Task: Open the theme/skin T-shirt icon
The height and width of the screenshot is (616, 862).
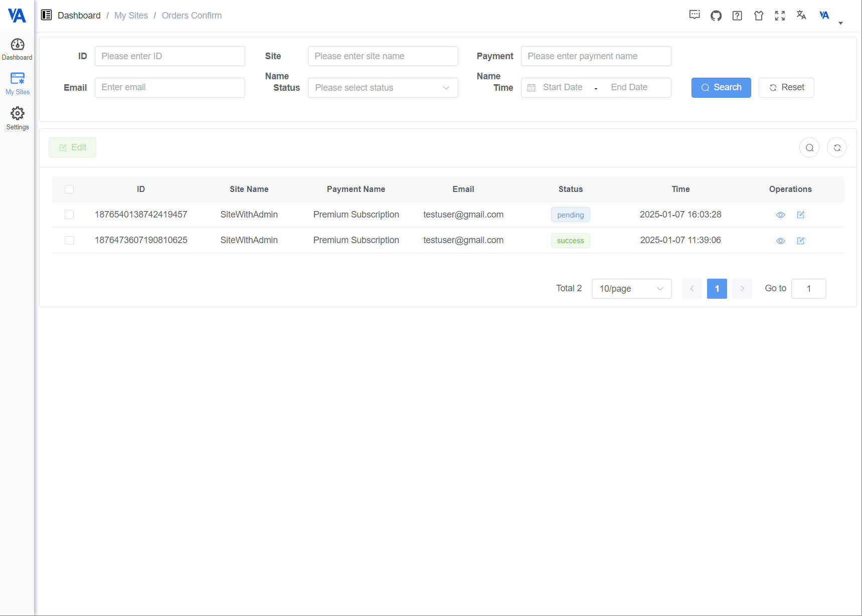Action: pos(758,16)
